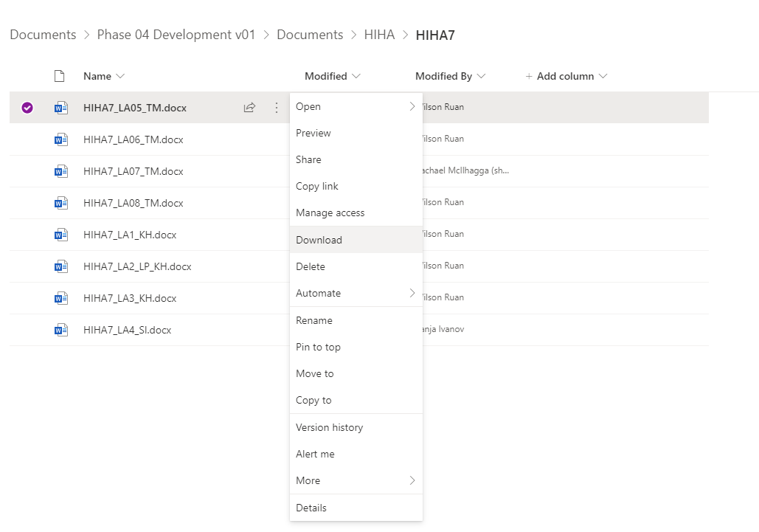Go to the HIHA breadcrumb folder
The height and width of the screenshot is (532, 759).
[379, 35]
